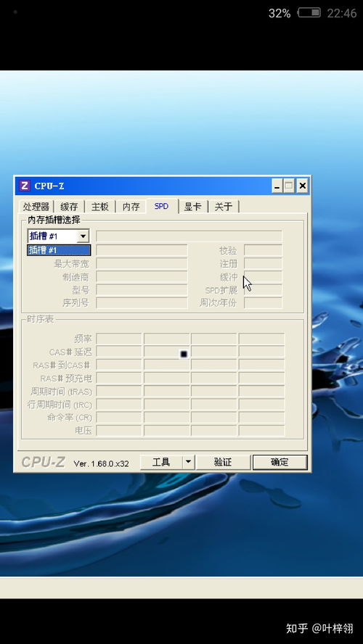Click the 制造商 manufacturer field
The image size is (363, 644).
(142, 277)
